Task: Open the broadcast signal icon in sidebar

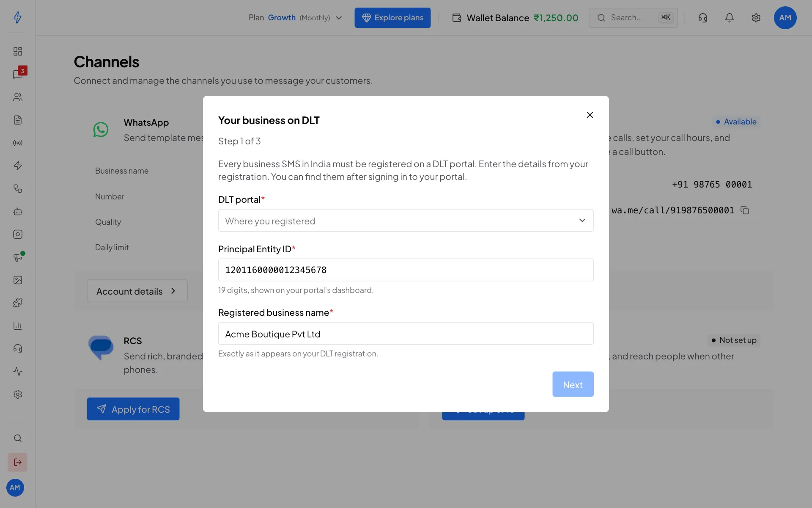Action: [x=17, y=143]
